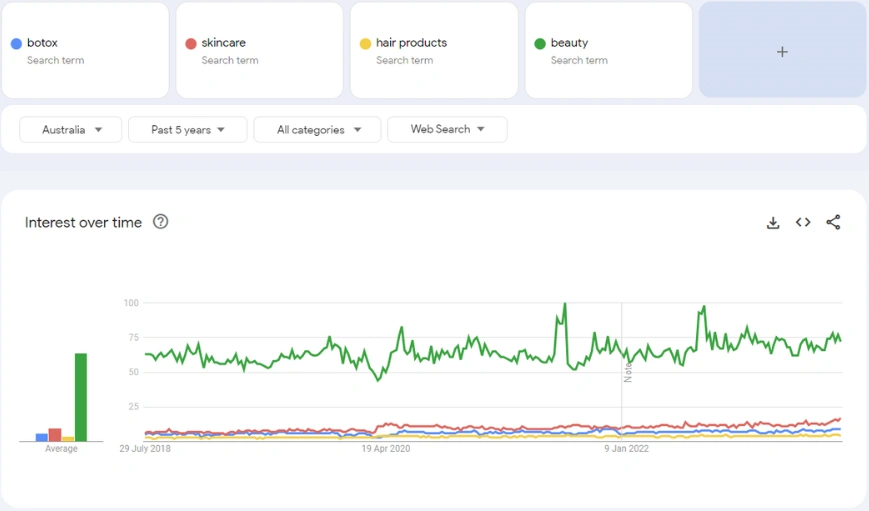Click the yellow hair products dot
869x511 pixels.
[x=365, y=43]
